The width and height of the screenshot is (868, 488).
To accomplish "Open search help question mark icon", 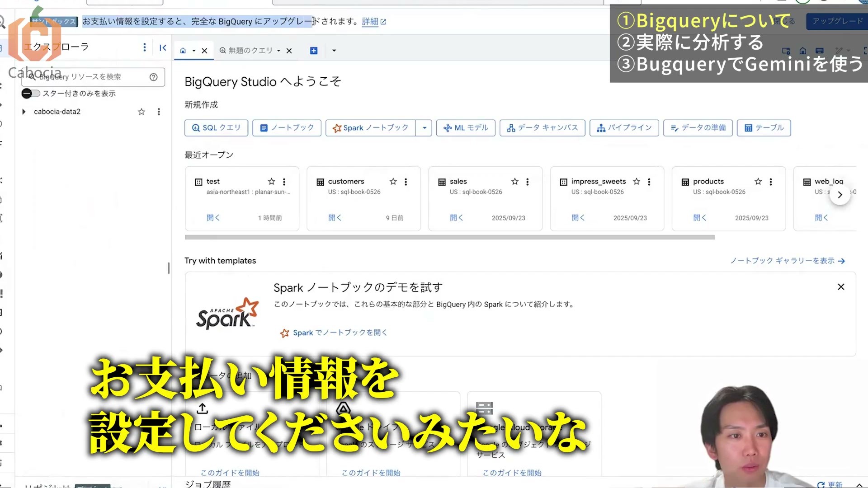I will 154,77.
